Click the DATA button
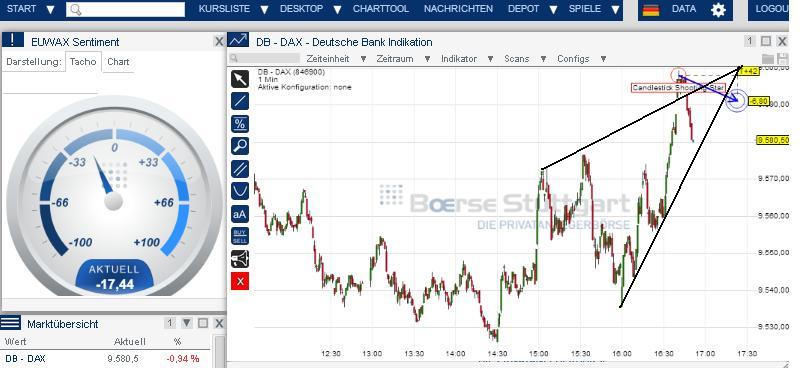This screenshot has width=804, height=368. tap(684, 9)
